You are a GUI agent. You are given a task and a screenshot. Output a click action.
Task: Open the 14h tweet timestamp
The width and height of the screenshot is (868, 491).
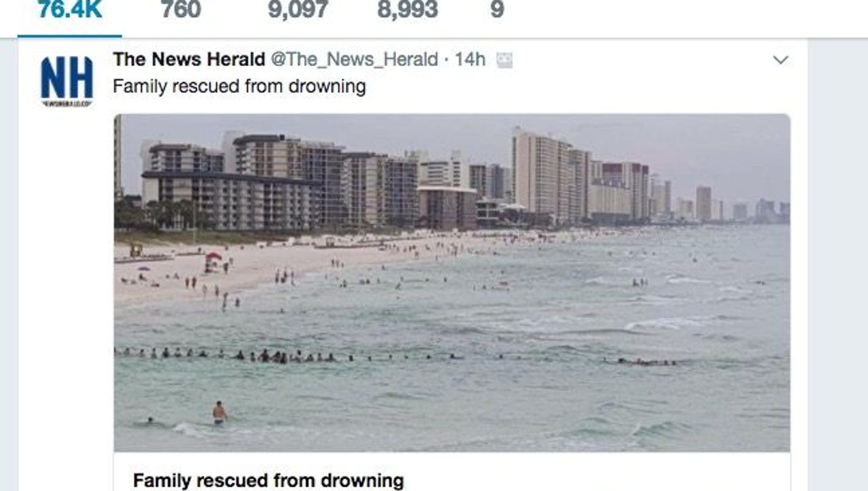click(470, 59)
